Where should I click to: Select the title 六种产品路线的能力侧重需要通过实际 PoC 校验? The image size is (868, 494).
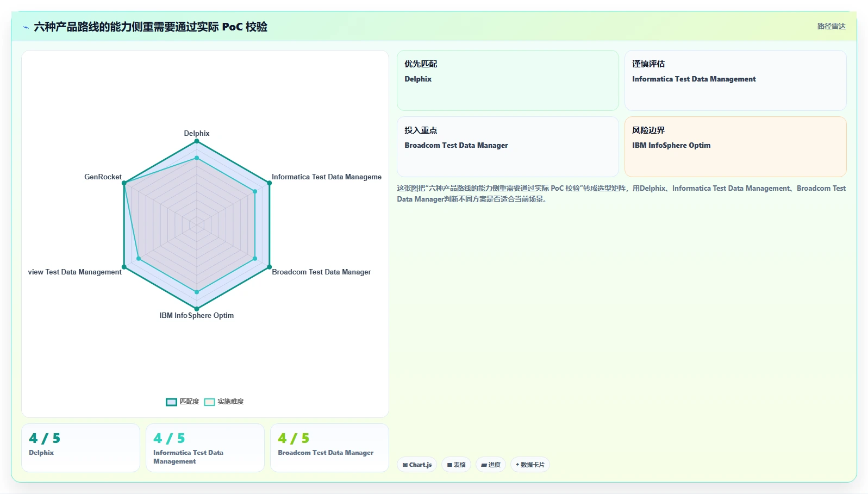[x=151, y=27]
